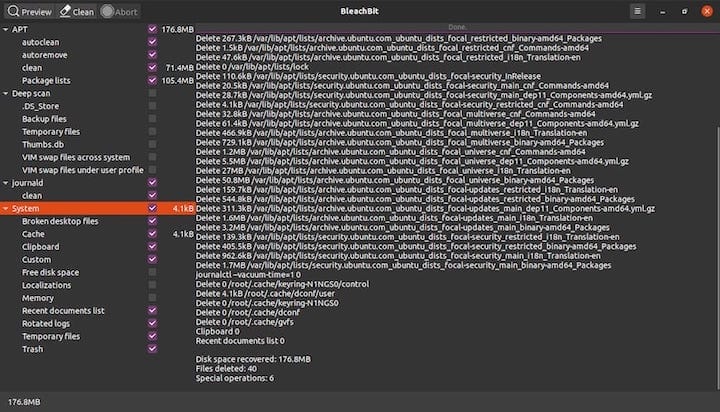The height and width of the screenshot is (412, 720).
Task: Click the Abort button
Action: pos(119,11)
